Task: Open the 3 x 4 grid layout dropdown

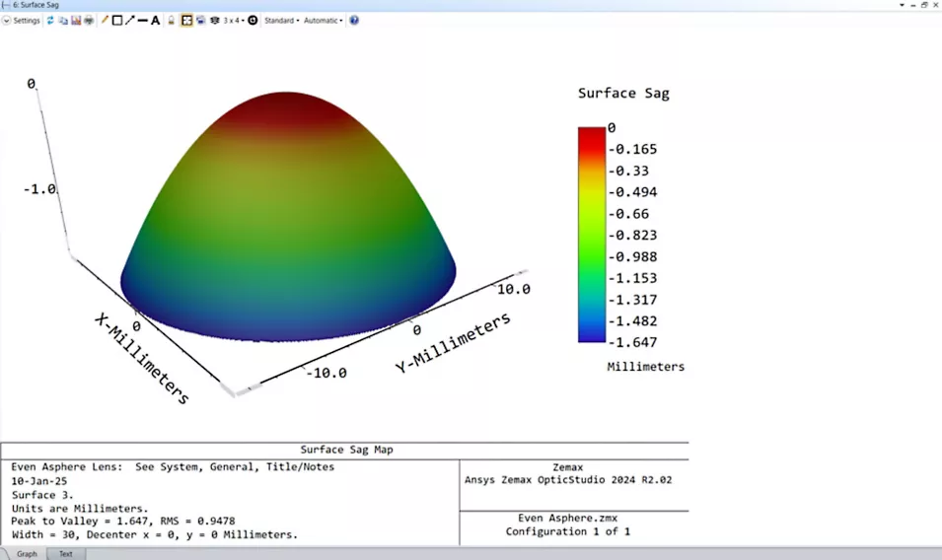Action: [x=233, y=20]
